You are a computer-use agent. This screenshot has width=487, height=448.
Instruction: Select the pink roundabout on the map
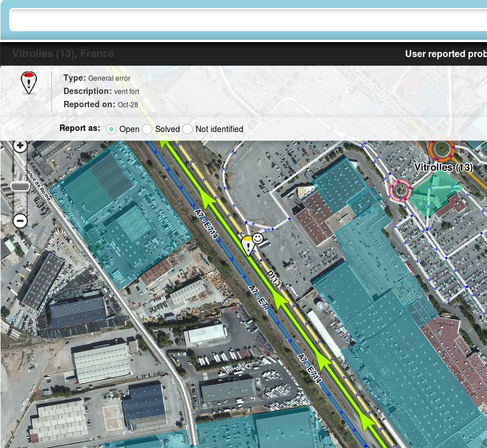[400, 189]
